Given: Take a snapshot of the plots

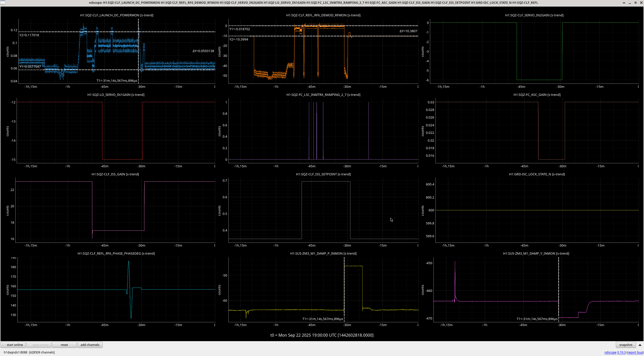Looking at the screenshot, I should pos(625,345).
